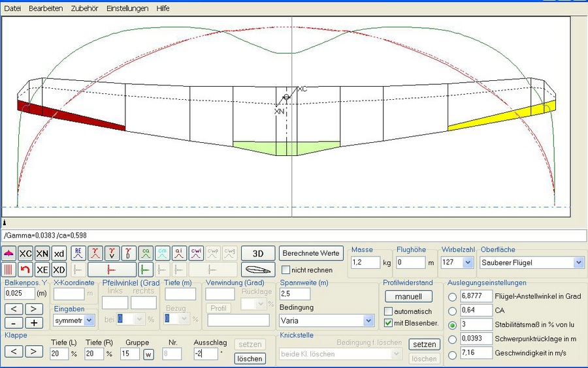Enable the 'nicht rechnen' checkbox
Image resolution: width=588 pixels, height=368 pixels.
(x=286, y=270)
